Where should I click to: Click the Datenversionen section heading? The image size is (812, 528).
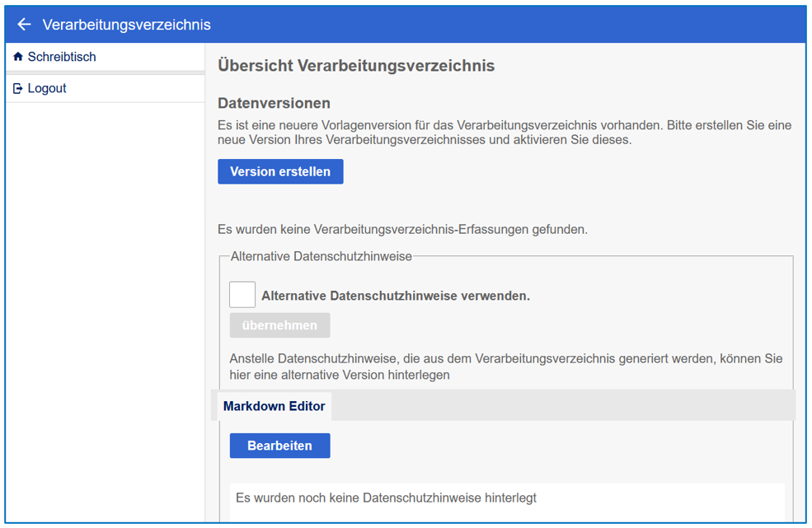point(274,103)
